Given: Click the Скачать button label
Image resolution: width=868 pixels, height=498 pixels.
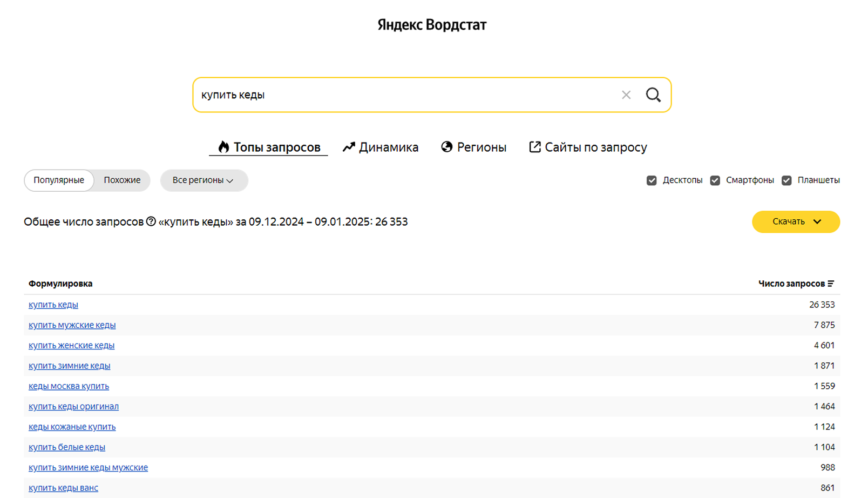Looking at the screenshot, I should point(789,221).
